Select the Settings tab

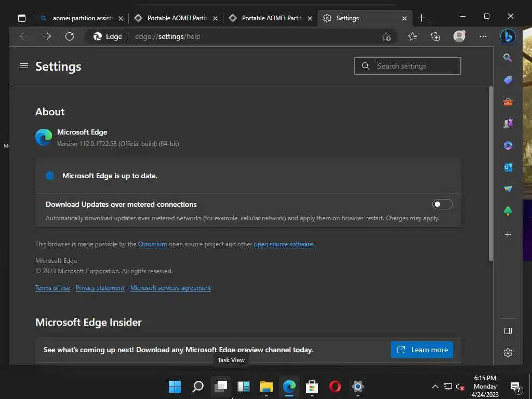click(x=365, y=18)
